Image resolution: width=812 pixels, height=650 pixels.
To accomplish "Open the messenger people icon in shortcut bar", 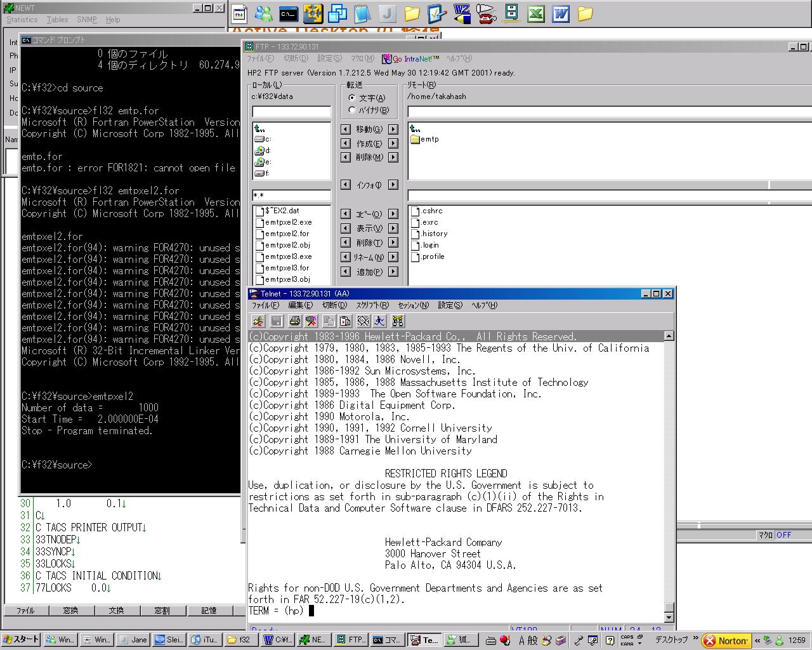I will tap(264, 13).
